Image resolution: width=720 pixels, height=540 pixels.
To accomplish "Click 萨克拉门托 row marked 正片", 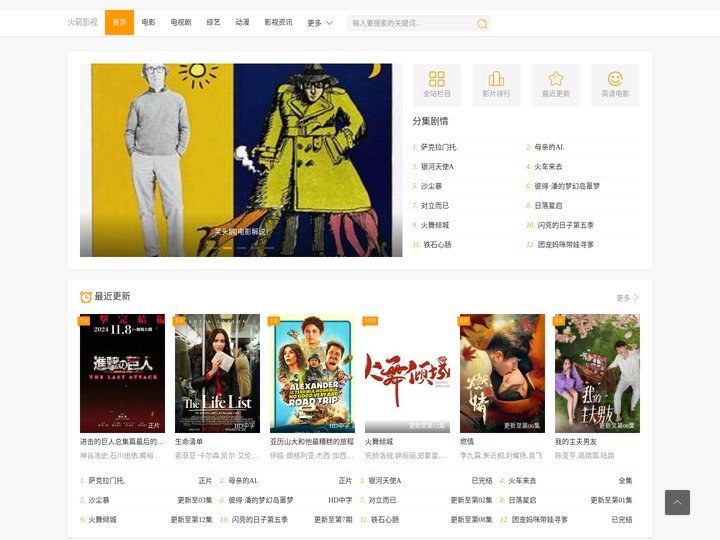I will (x=146, y=481).
